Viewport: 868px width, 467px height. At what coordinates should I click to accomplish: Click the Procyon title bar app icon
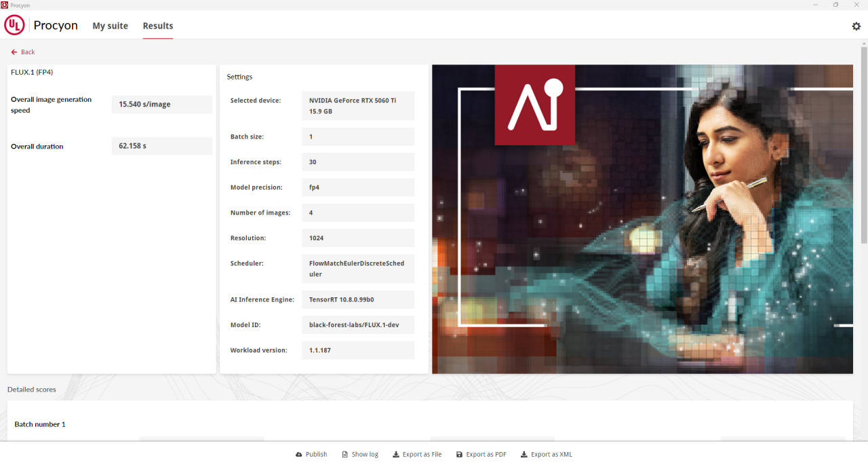(x=5, y=5)
